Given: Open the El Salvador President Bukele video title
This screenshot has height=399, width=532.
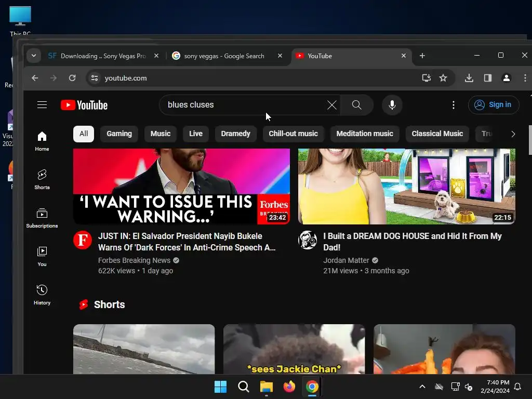Looking at the screenshot, I should 187,242.
